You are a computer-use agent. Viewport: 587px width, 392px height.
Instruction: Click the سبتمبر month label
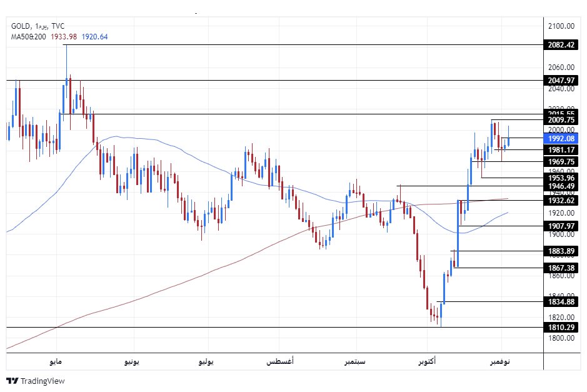pyautogui.click(x=355, y=361)
